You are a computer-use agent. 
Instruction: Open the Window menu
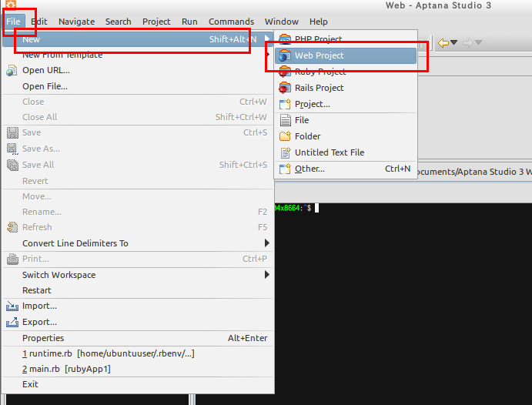[282, 22]
